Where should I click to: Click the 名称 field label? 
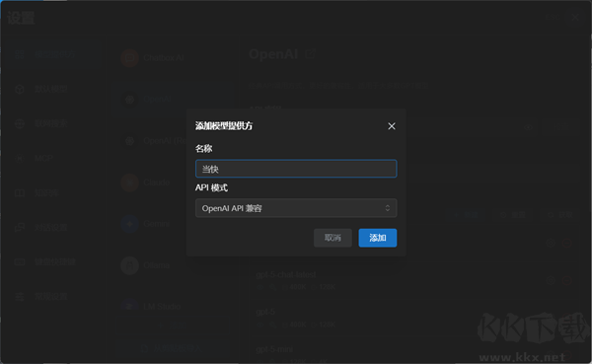point(204,148)
